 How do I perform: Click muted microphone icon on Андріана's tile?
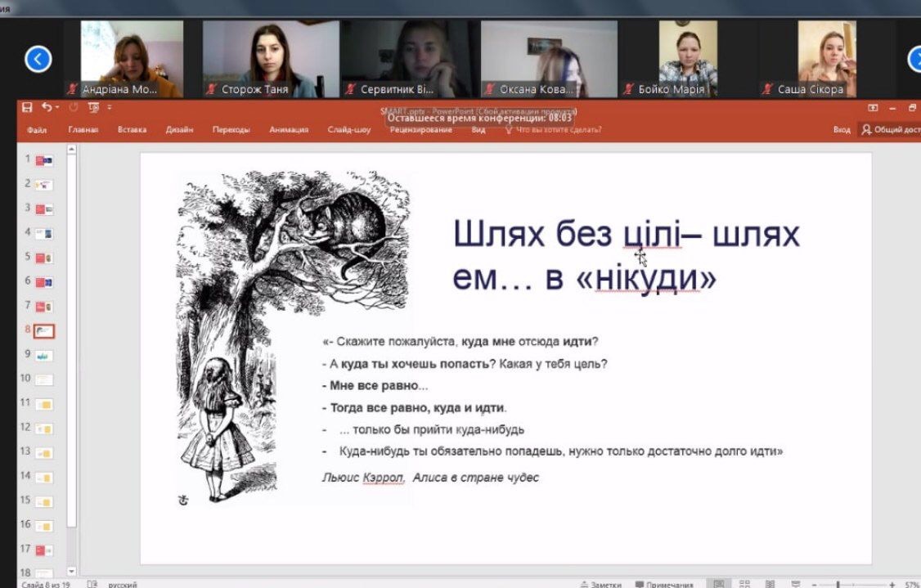pos(72,89)
